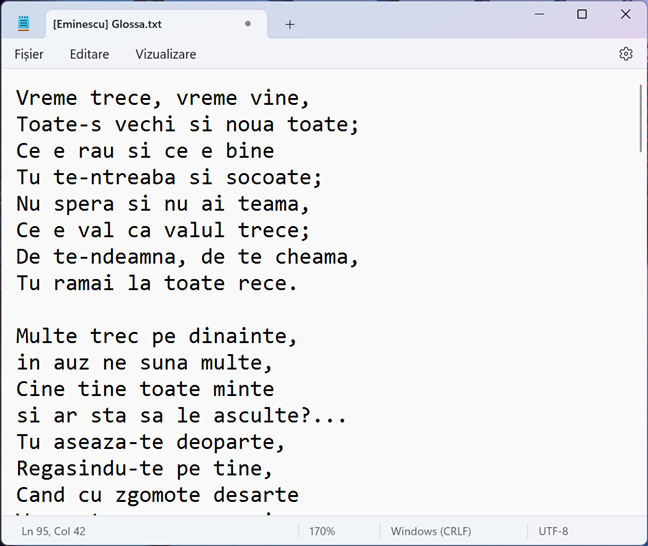
Task: Place cursor in line "Vreme trece, vreme vine,"
Action: [x=163, y=98]
